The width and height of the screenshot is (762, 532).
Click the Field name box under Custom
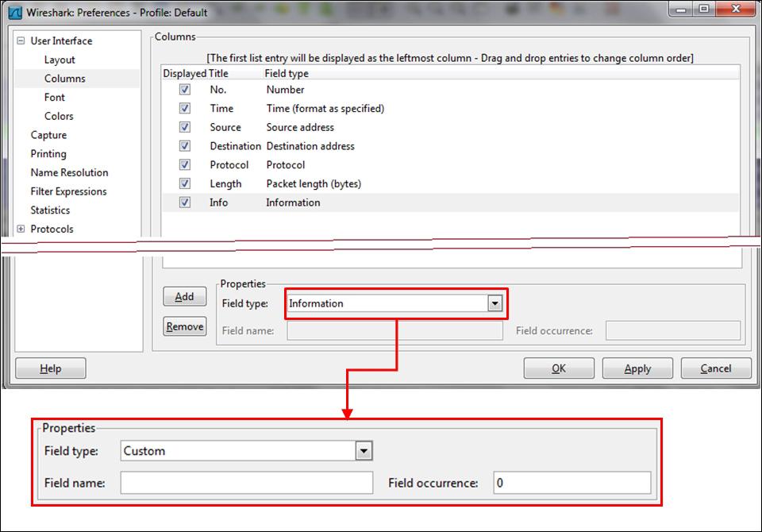[247, 483]
